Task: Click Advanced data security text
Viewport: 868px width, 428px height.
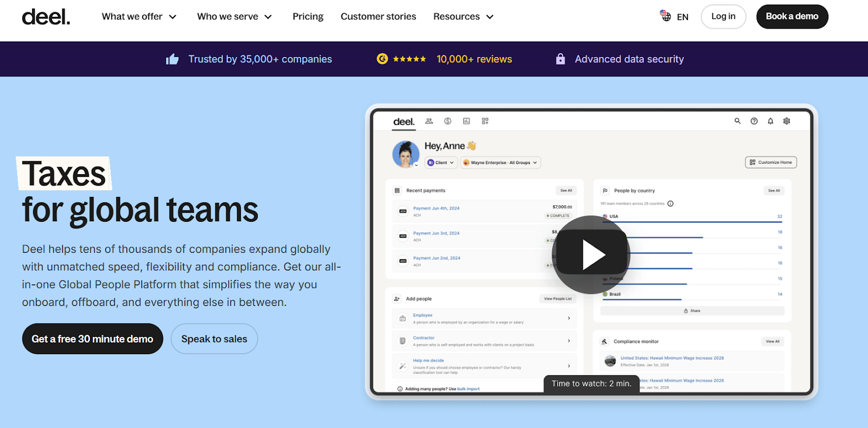Action: coord(629,59)
